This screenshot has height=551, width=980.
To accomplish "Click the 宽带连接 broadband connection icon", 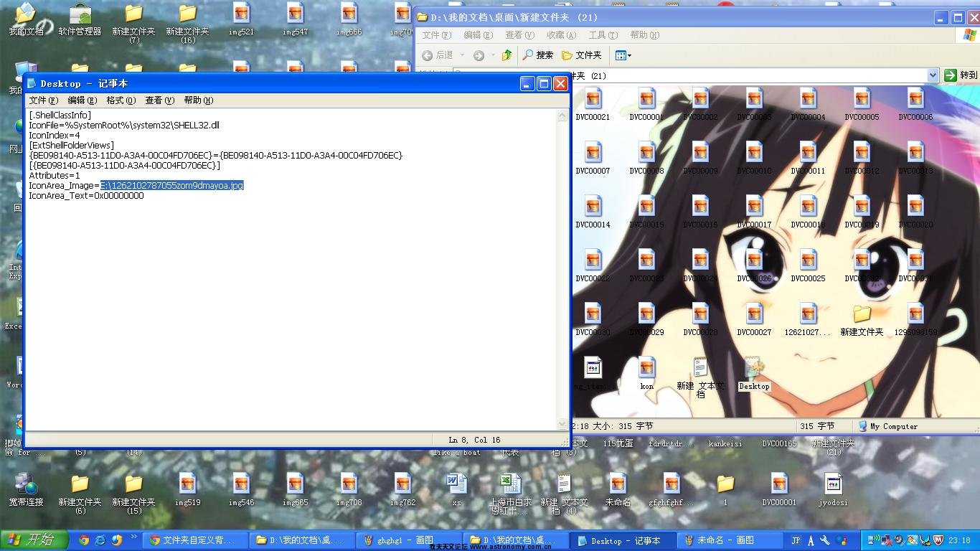I will coord(26,490).
